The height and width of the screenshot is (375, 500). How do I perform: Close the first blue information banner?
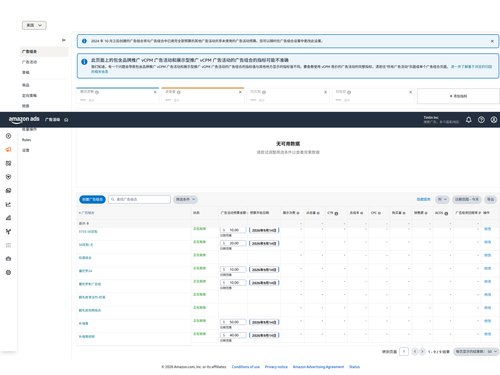tap(492, 41)
